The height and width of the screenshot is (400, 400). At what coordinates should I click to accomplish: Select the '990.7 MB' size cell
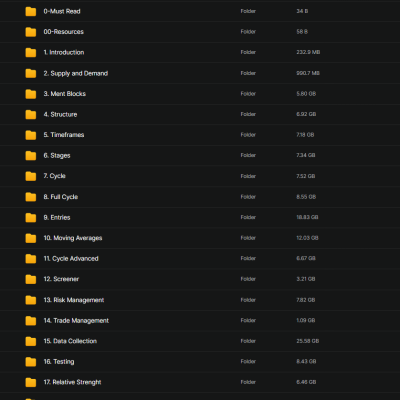[x=308, y=73]
